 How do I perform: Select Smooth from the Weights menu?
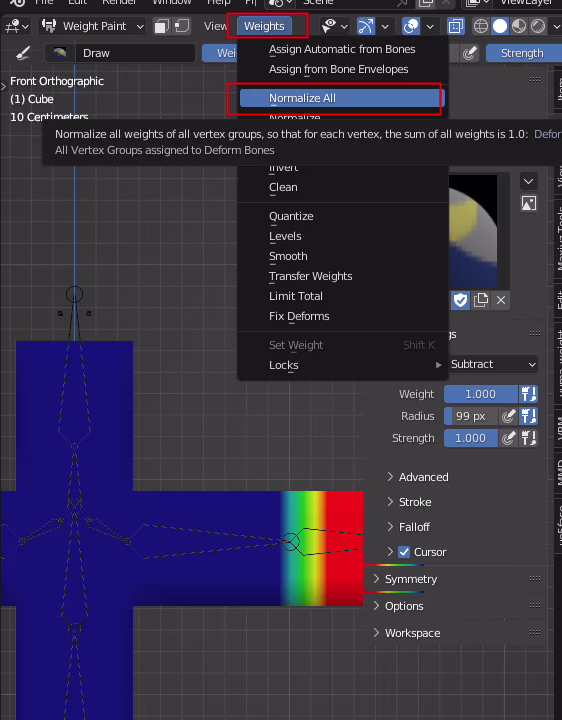[342, 256]
